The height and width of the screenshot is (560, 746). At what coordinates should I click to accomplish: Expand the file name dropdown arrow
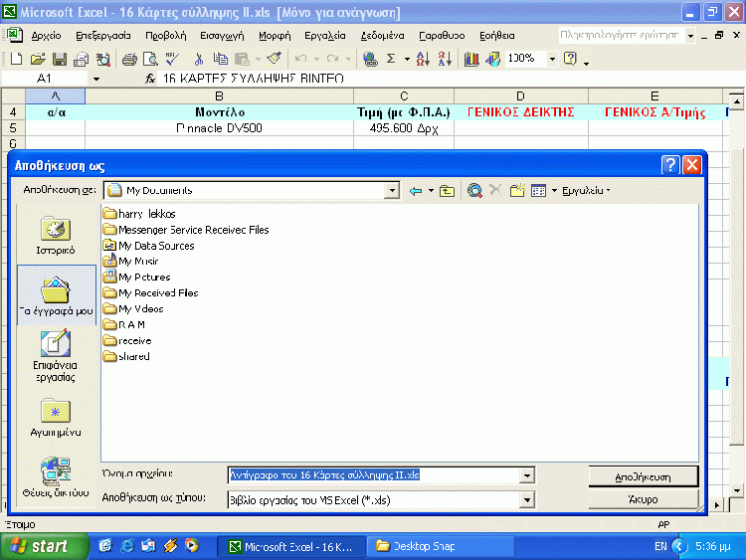526,475
